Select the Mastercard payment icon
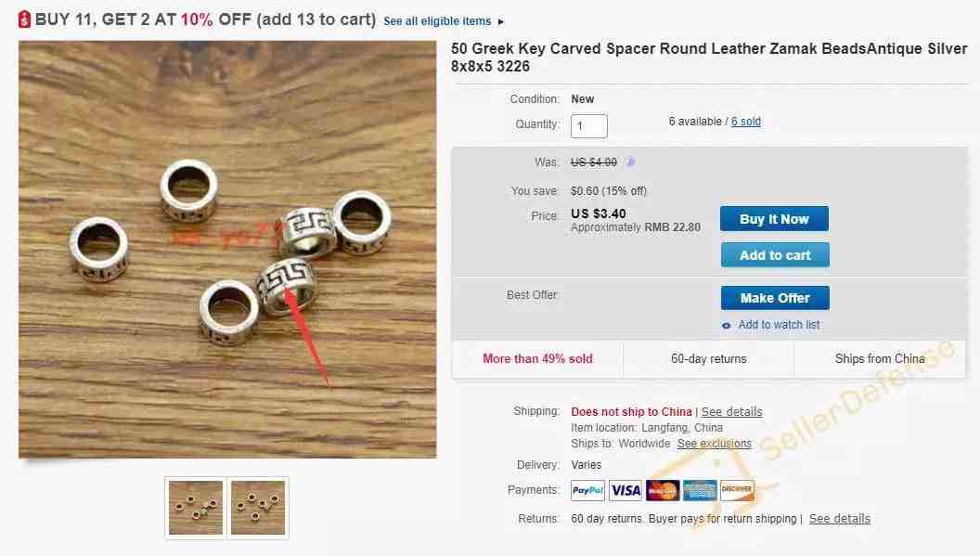The image size is (980, 556). click(x=663, y=490)
